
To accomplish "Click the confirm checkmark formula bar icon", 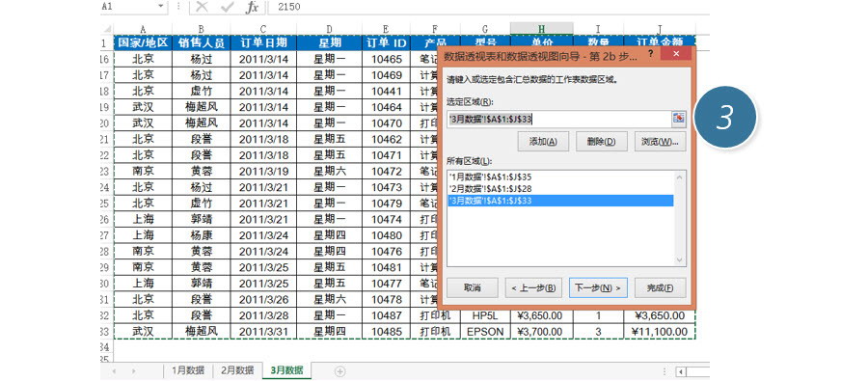I will click(x=227, y=7).
